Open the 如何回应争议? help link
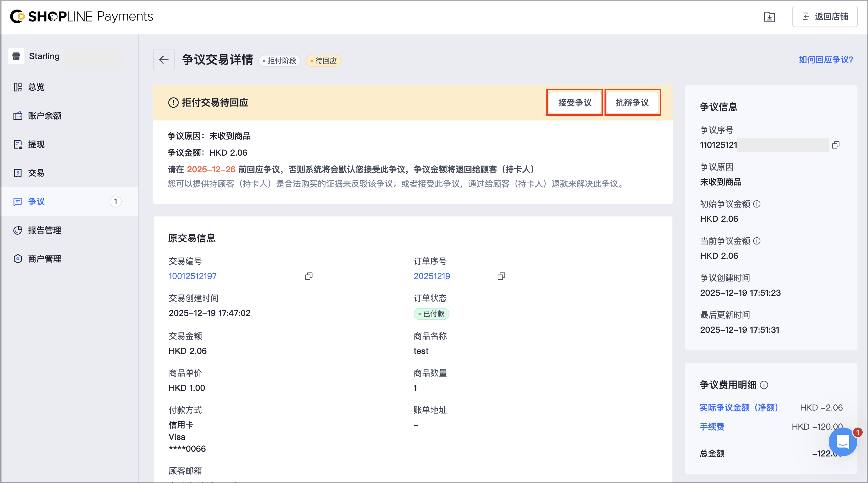 (x=826, y=60)
